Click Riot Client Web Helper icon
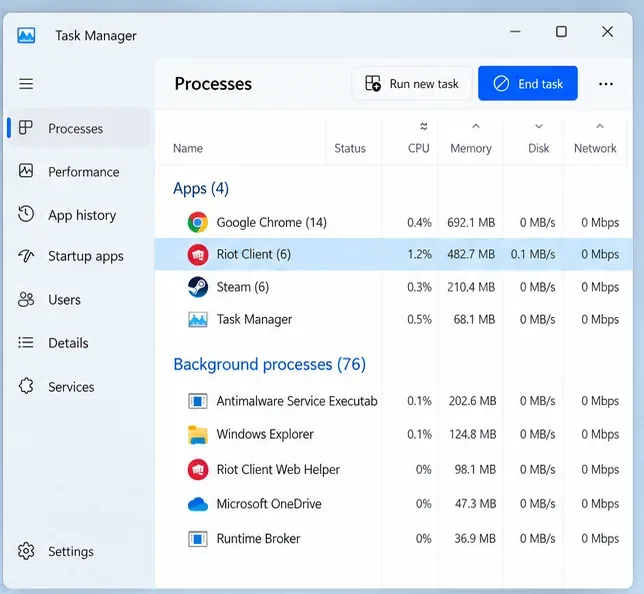This screenshot has height=594, width=644. coord(198,469)
